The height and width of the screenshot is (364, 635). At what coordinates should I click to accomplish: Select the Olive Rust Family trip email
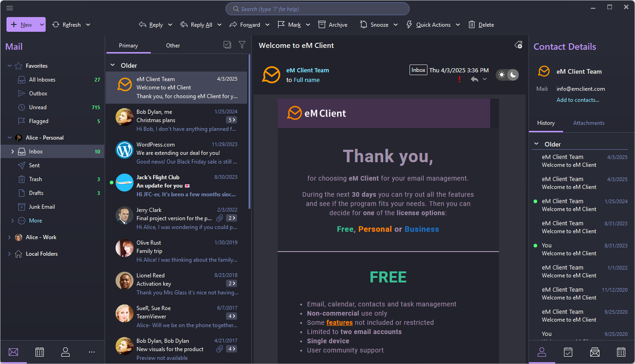tap(178, 251)
